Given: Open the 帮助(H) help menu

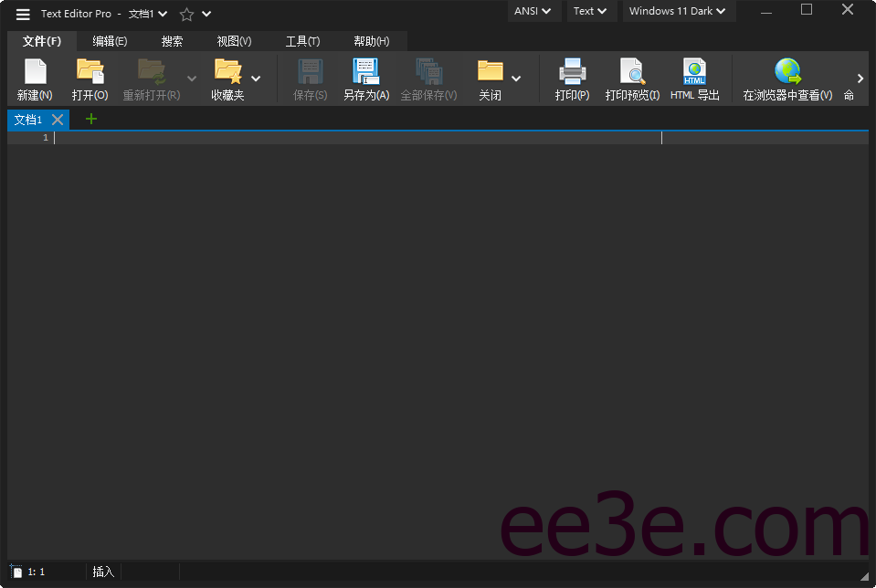Looking at the screenshot, I should pos(371,41).
